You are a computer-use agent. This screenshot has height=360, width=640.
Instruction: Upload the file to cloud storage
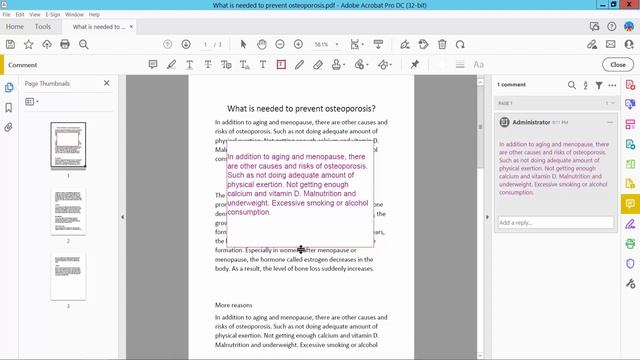tap(47, 44)
